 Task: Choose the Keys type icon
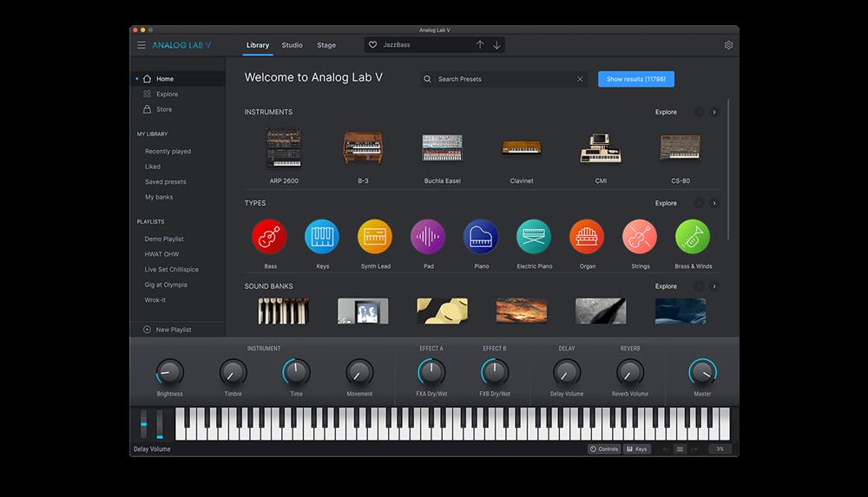322,236
